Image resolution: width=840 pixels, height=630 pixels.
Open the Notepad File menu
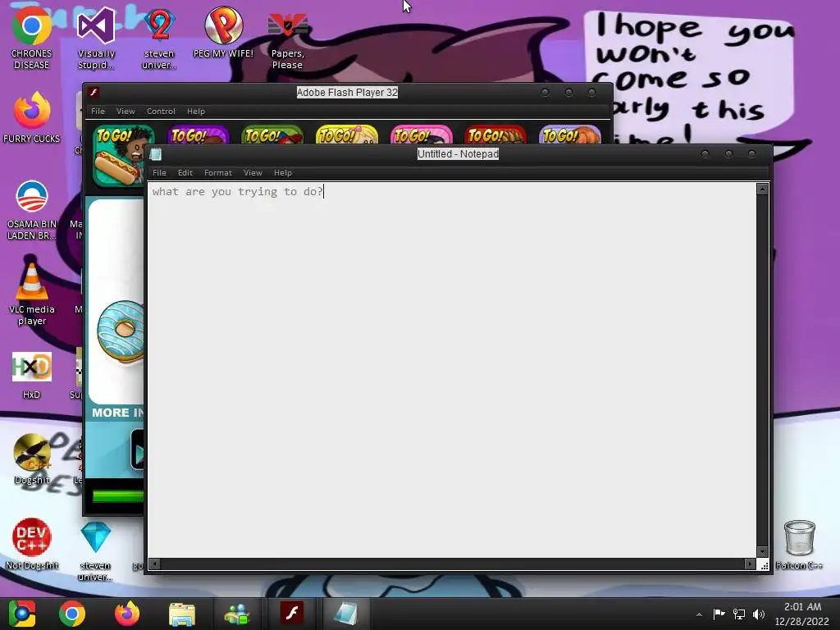click(x=159, y=172)
